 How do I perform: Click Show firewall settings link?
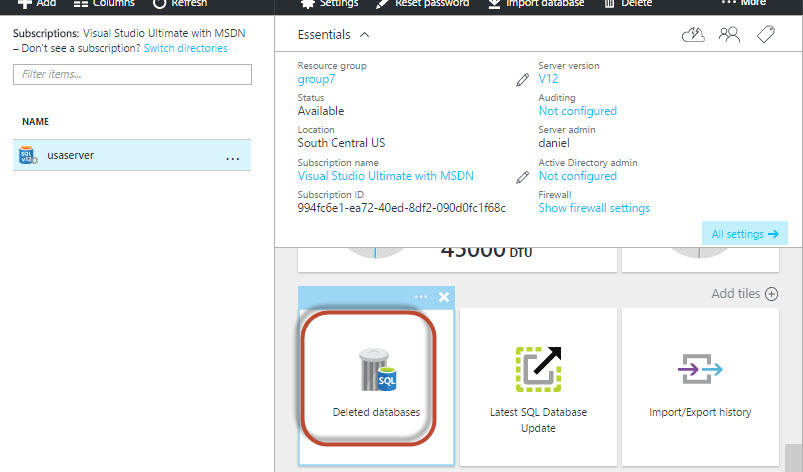point(594,208)
